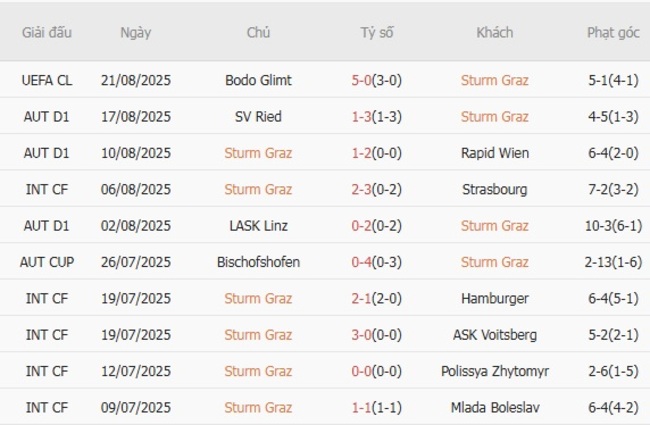Open the SV Ried team page
Image resolution: width=650 pixels, height=425 pixels.
(258, 117)
